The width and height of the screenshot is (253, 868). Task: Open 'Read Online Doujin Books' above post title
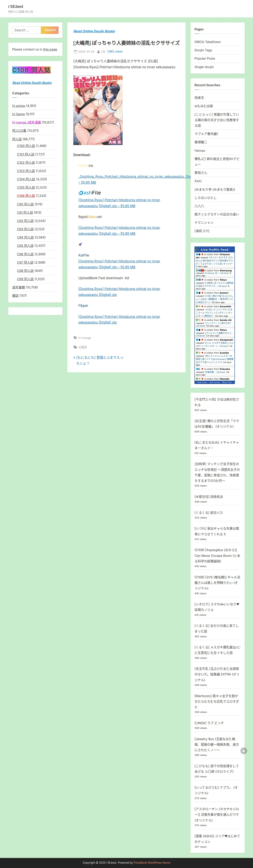(x=94, y=31)
